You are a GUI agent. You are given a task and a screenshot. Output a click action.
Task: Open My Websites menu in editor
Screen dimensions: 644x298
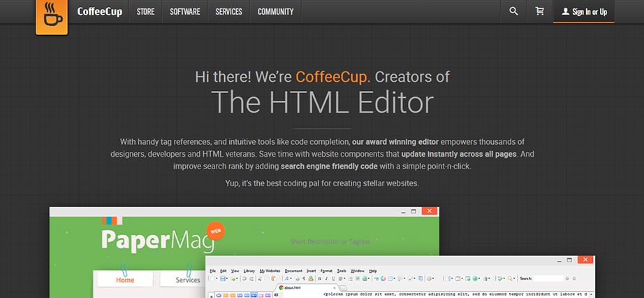pos(270,271)
